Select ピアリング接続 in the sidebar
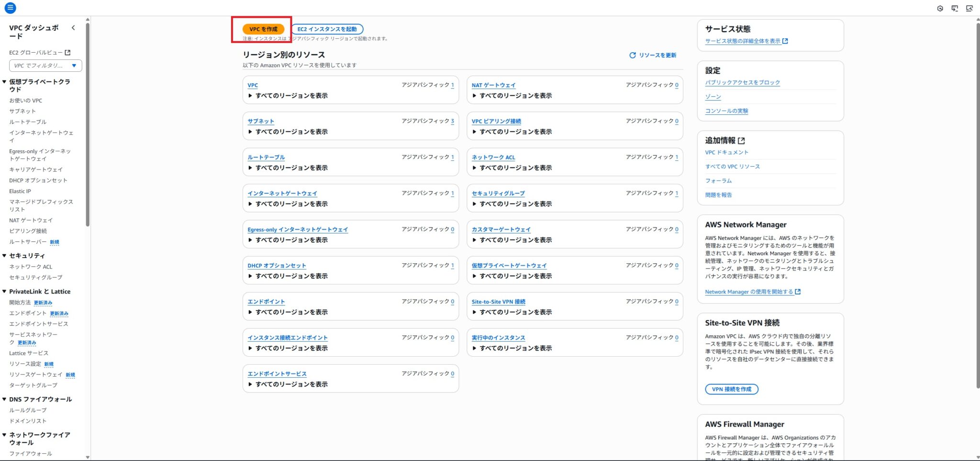 coord(28,231)
